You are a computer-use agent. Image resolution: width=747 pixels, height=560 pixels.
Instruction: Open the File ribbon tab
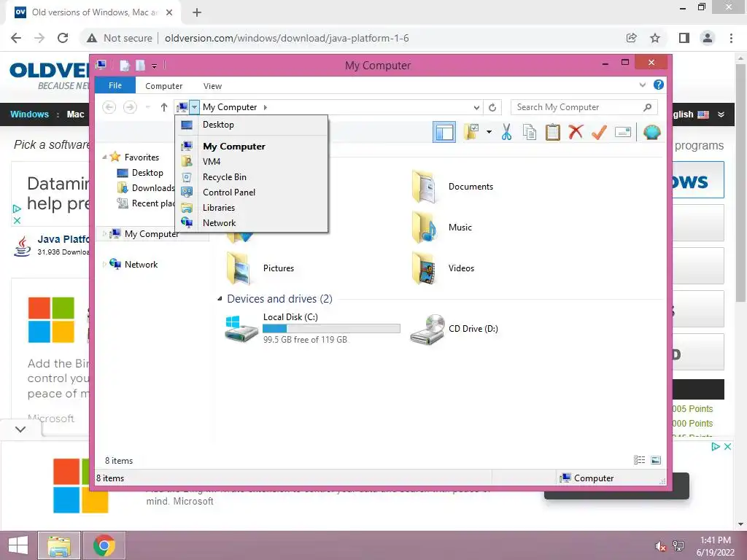(115, 85)
